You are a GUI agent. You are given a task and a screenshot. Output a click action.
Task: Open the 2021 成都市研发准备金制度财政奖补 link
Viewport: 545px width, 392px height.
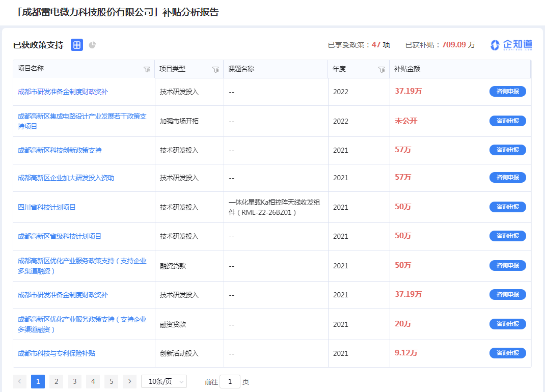pyautogui.click(x=63, y=295)
